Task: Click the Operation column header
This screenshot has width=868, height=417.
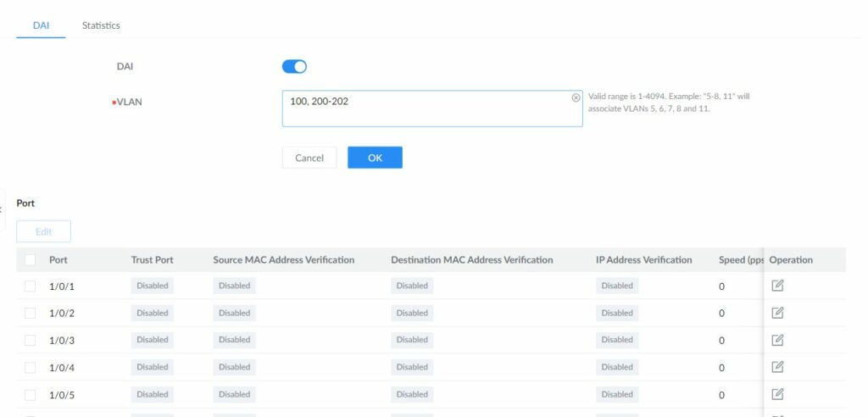Action: pyautogui.click(x=791, y=259)
